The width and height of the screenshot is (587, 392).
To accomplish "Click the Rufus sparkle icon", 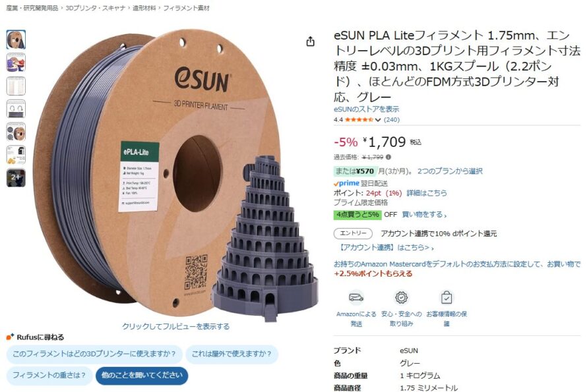I will [x=10, y=337].
